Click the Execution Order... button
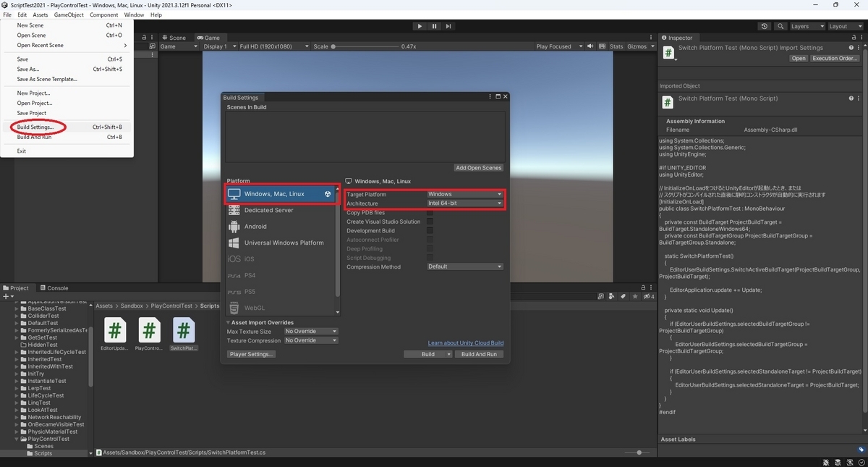Viewport: 868px width, 467px height. tap(835, 58)
